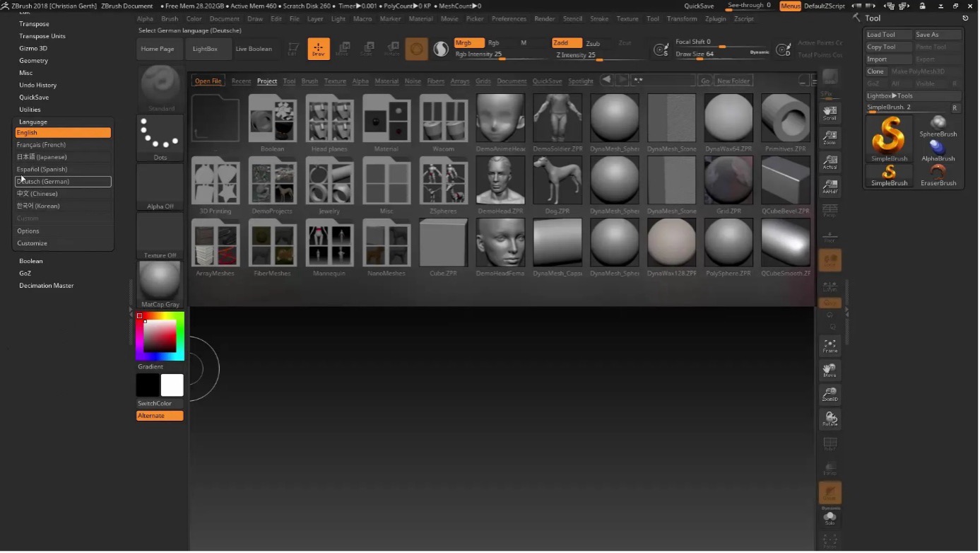Select the SphereBrush tool icon
Viewport: 980px width, 553px height.
point(938,127)
